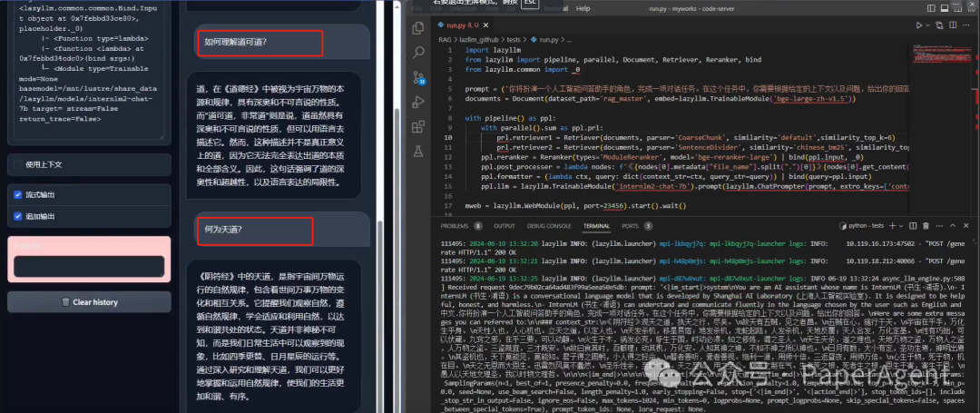The height and width of the screenshot is (413, 980).
Task: Open Source Control view with badge
Action: (418, 77)
